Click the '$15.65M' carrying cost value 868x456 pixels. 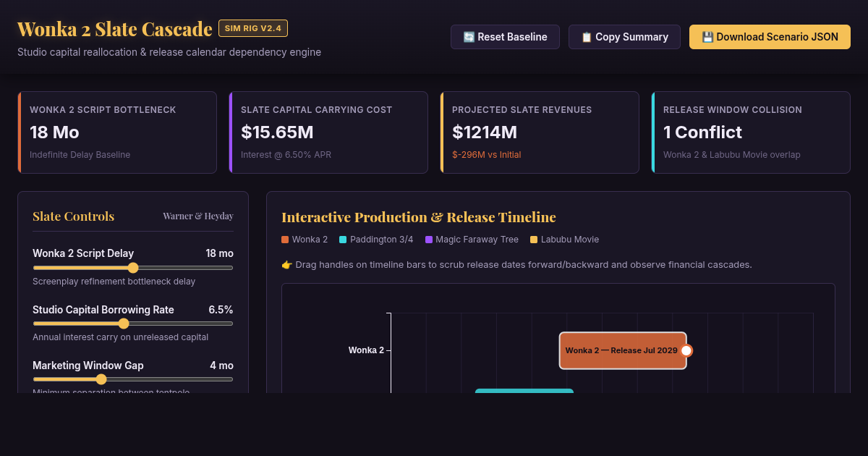277,132
